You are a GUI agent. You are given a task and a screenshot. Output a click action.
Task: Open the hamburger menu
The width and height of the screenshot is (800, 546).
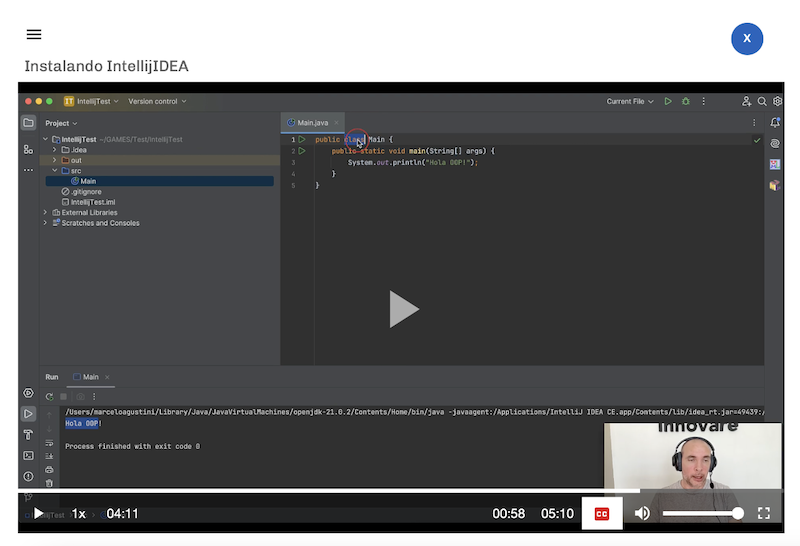[34, 34]
